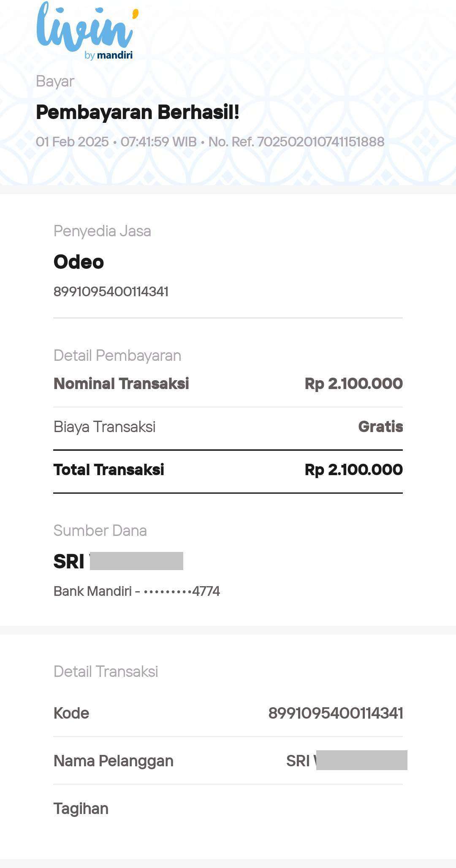The width and height of the screenshot is (456, 868).
Task: Click the Bank Mandiri masked account number
Action: point(137,591)
